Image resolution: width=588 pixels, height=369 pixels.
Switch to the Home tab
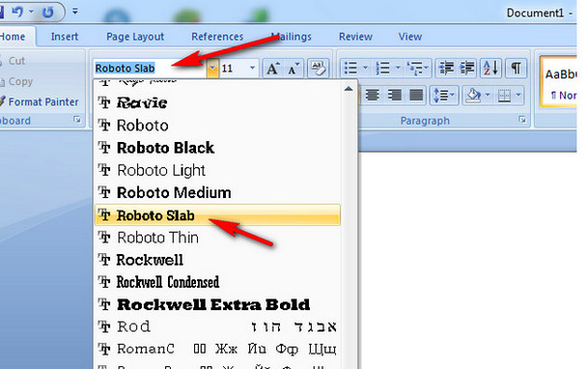click(13, 36)
